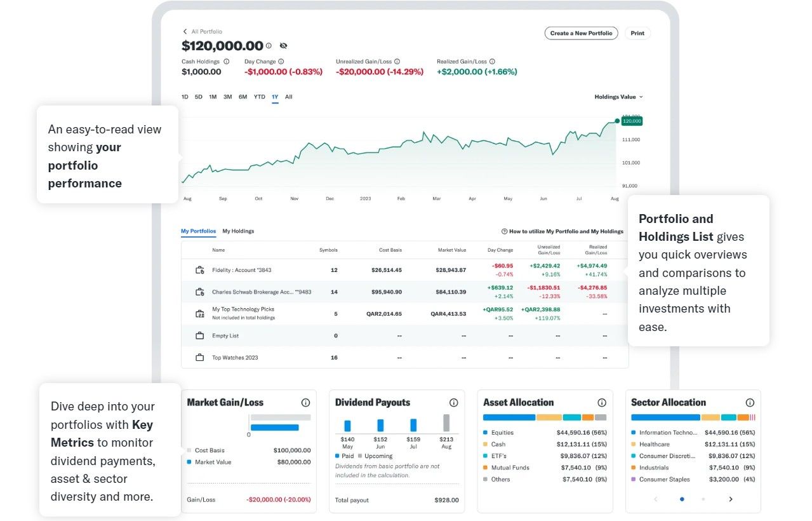Click the info icon beside Unrealized Gain/Loss
812x521 pixels.
tap(397, 60)
